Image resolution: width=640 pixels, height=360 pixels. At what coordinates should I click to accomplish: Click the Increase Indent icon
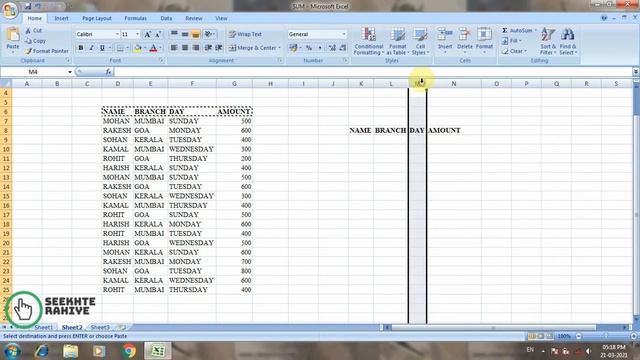tap(219, 48)
